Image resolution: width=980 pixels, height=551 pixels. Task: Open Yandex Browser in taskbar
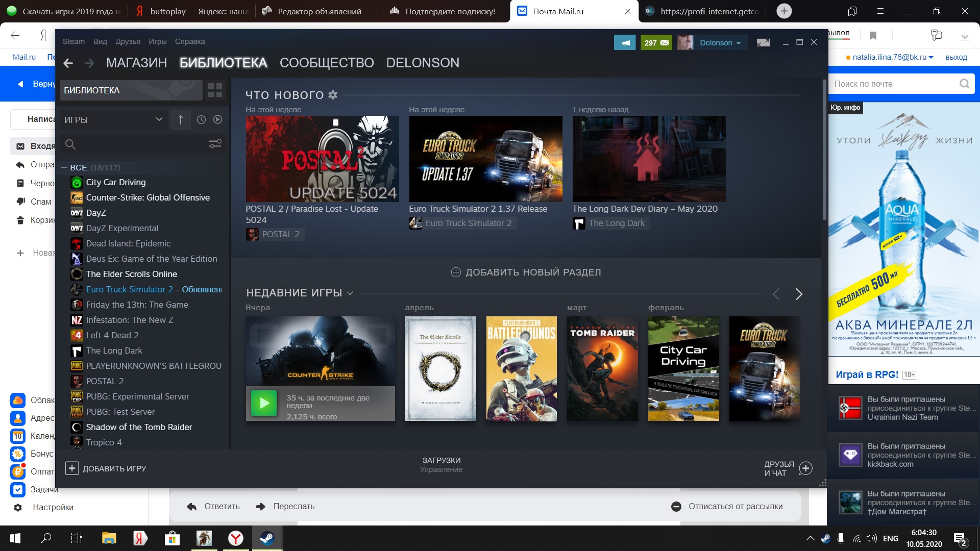[x=236, y=538]
